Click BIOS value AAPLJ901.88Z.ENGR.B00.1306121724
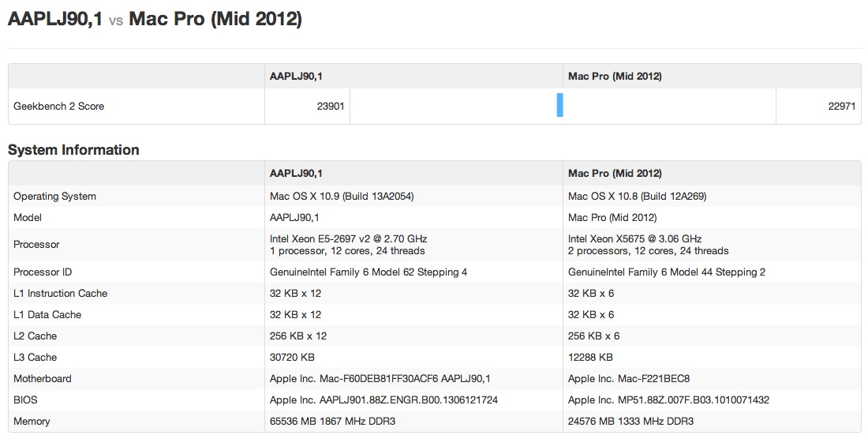This screenshot has height=439, width=868. point(383,400)
